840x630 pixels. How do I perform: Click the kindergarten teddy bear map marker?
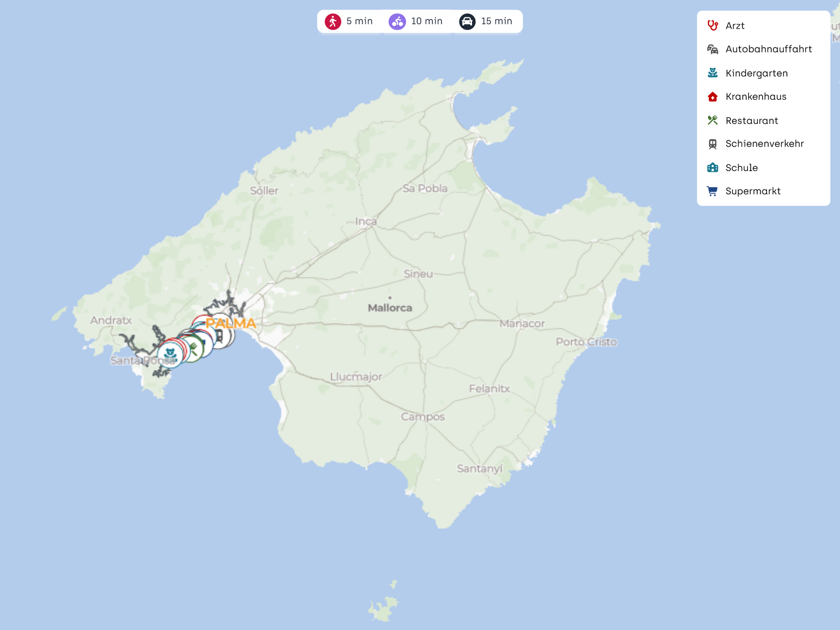pyautogui.click(x=170, y=353)
